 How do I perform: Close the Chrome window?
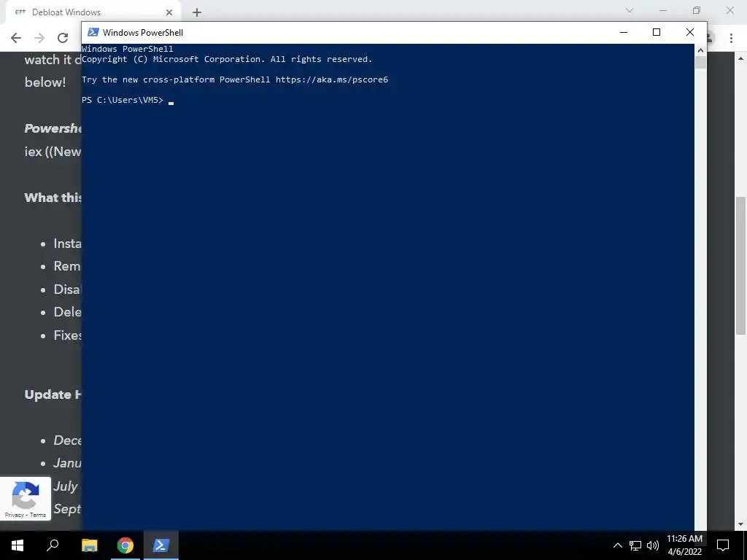point(729,10)
